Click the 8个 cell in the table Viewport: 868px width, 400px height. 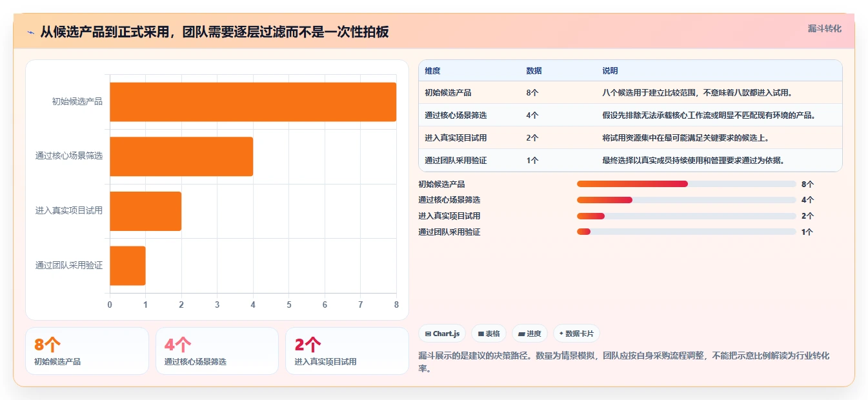[x=532, y=93]
